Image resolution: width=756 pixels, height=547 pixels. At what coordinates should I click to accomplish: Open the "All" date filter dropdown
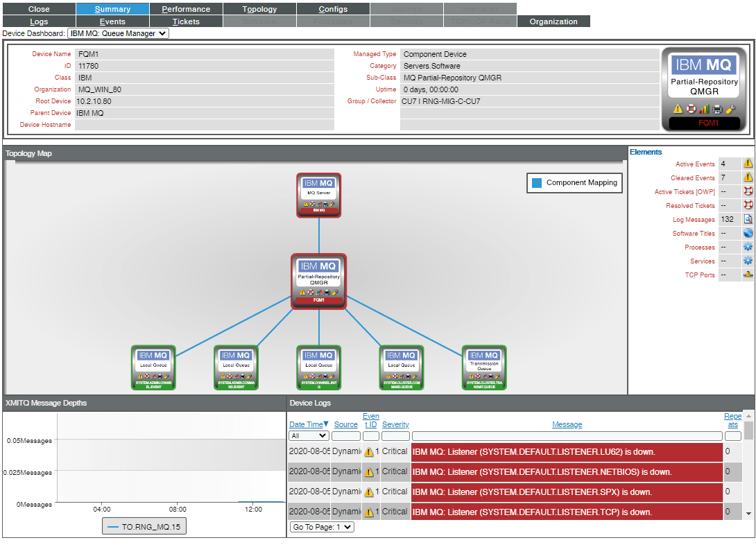click(x=309, y=435)
